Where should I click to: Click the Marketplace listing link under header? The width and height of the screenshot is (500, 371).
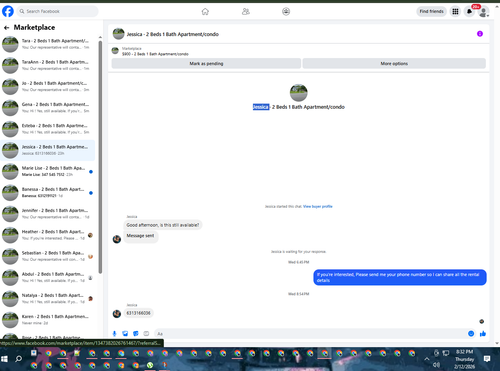(155, 51)
